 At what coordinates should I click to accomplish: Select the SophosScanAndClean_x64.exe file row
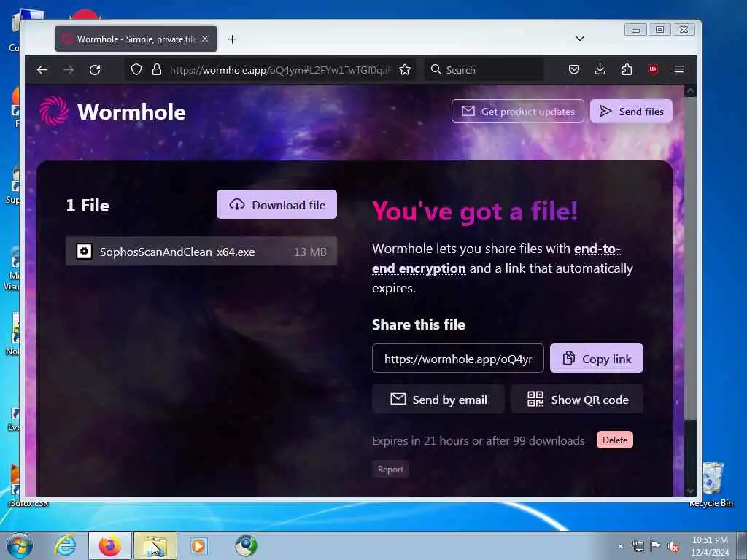[x=201, y=252]
